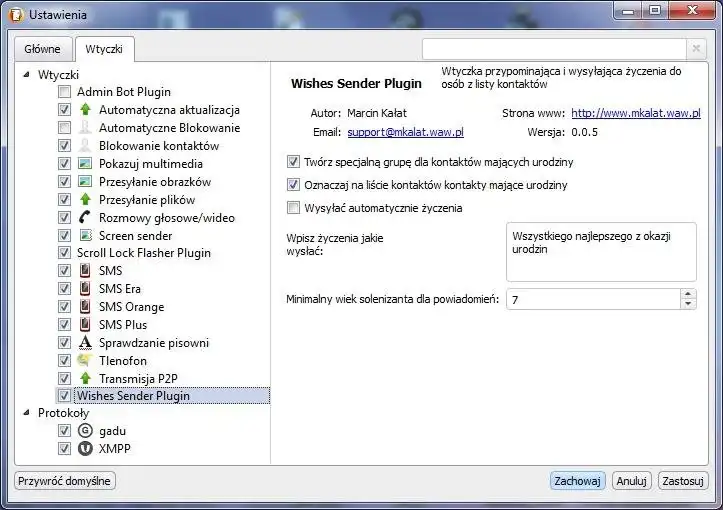Click the Pokazuj multimedia picture icon
This screenshot has width=723, height=510.
coord(85,164)
